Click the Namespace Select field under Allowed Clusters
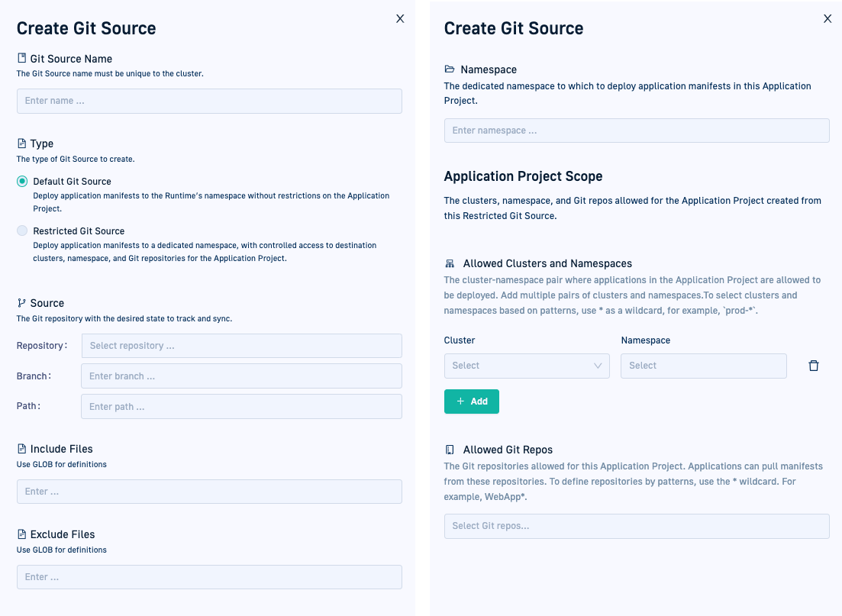This screenshot has width=842, height=616. pyautogui.click(x=703, y=366)
